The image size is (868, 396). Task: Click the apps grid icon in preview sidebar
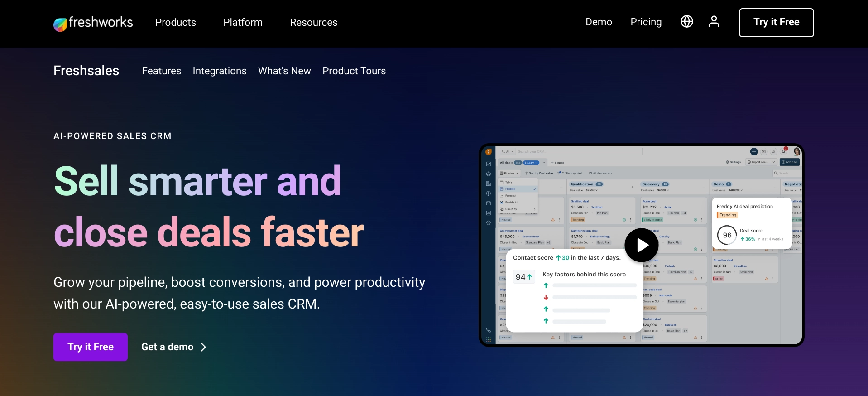[488, 339]
